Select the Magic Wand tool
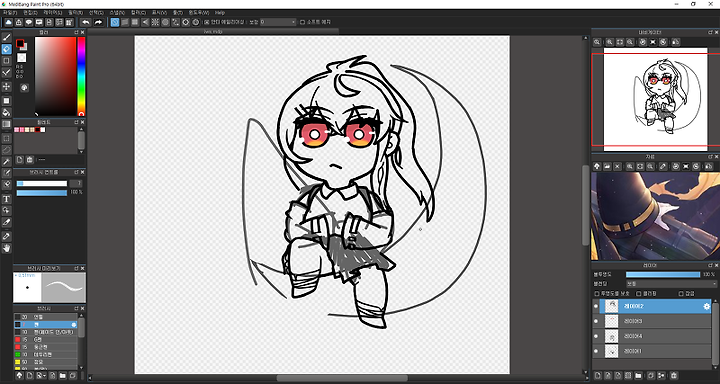Image resolution: width=720 pixels, height=384 pixels. click(6, 162)
